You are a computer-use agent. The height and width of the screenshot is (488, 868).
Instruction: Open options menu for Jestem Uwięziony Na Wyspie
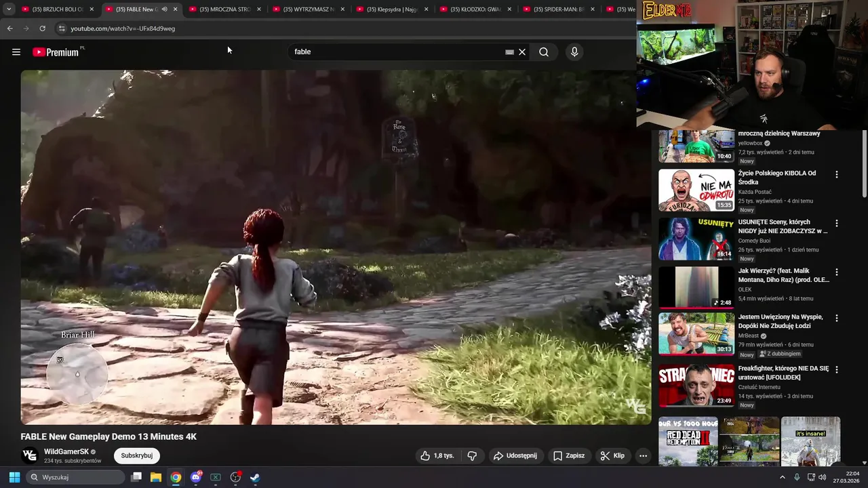(836, 318)
